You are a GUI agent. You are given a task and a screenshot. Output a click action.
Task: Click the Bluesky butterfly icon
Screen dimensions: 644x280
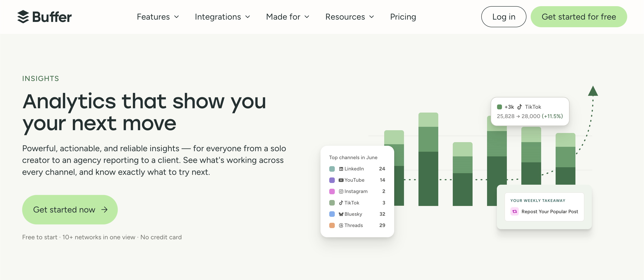coord(341,214)
